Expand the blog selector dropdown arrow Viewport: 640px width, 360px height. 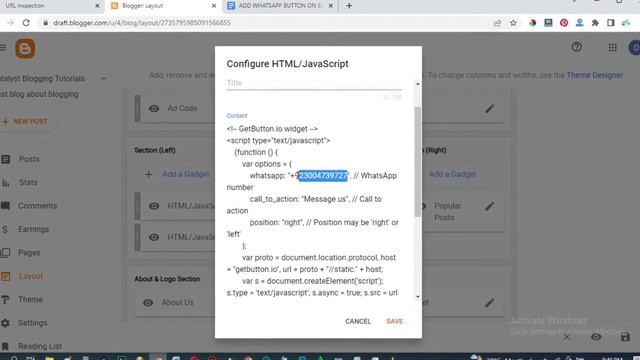[x=104, y=78]
